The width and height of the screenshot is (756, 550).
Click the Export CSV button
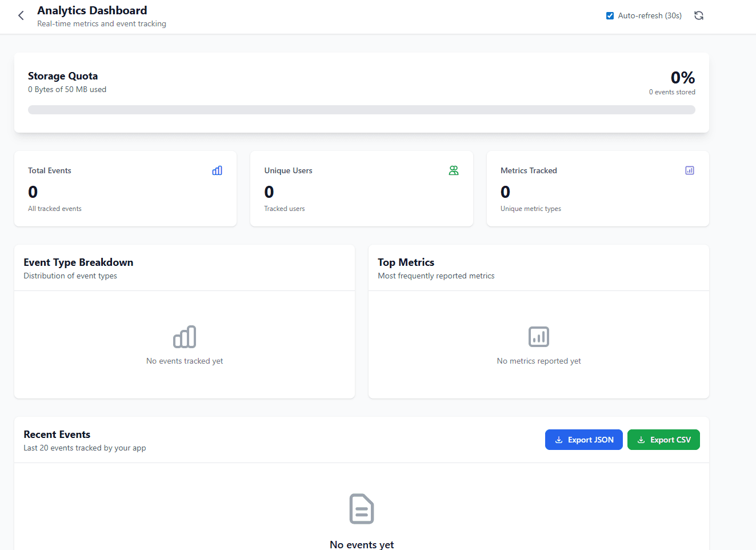click(x=663, y=440)
